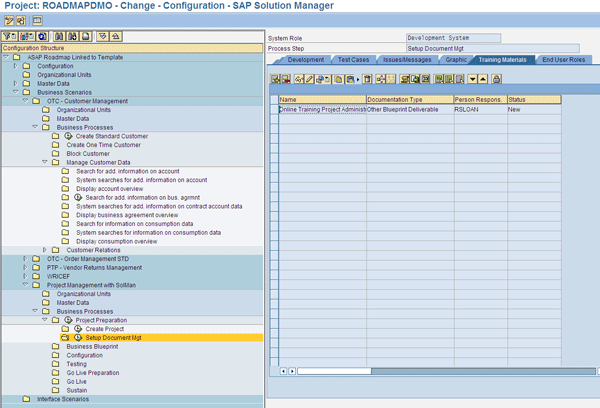The width and height of the screenshot is (600, 408).
Task: Expand the WRICEF node
Action: pos(26,276)
